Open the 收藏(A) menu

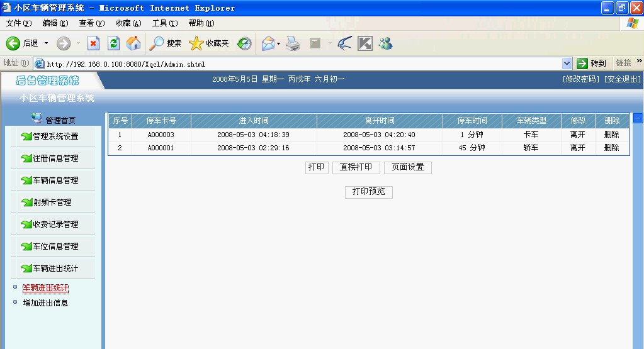128,23
